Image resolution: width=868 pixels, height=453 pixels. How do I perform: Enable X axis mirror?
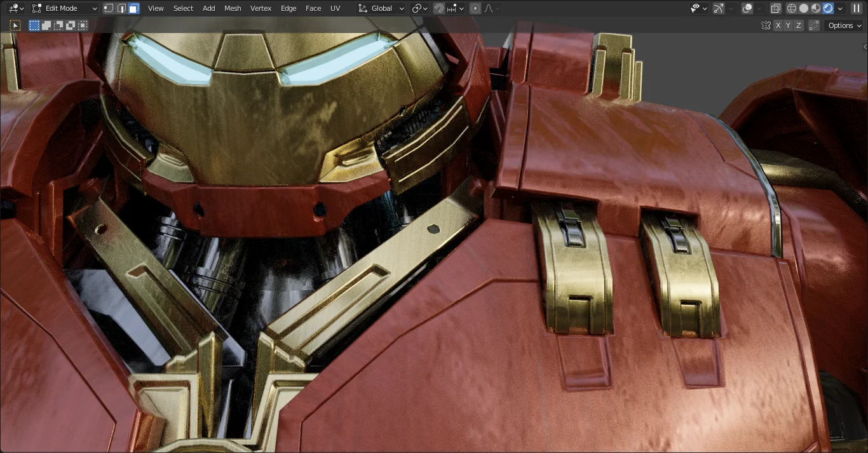777,25
